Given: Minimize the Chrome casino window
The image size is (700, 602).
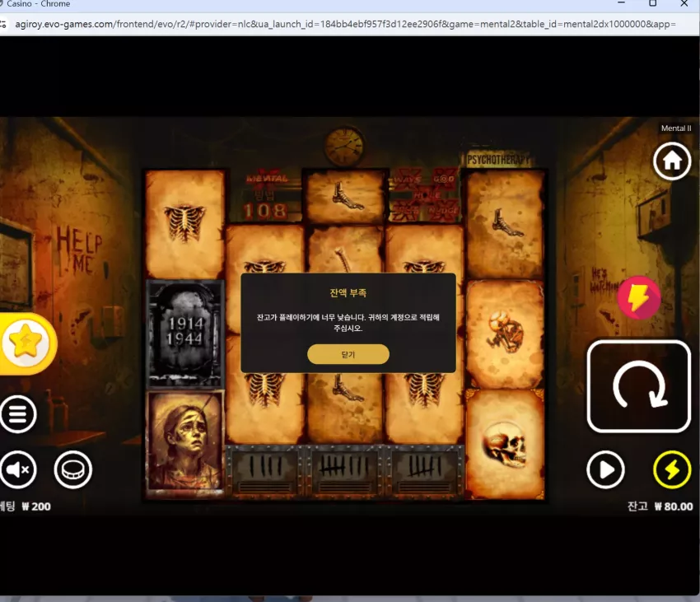Looking at the screenshot, I should coord(621,3).
